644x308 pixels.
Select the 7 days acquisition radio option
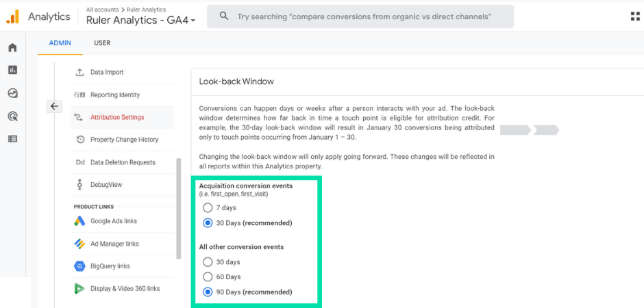[208, 207]
